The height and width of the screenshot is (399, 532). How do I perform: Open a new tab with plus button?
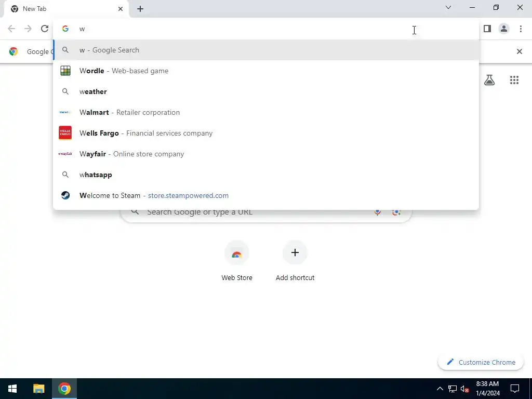[140, 9]
